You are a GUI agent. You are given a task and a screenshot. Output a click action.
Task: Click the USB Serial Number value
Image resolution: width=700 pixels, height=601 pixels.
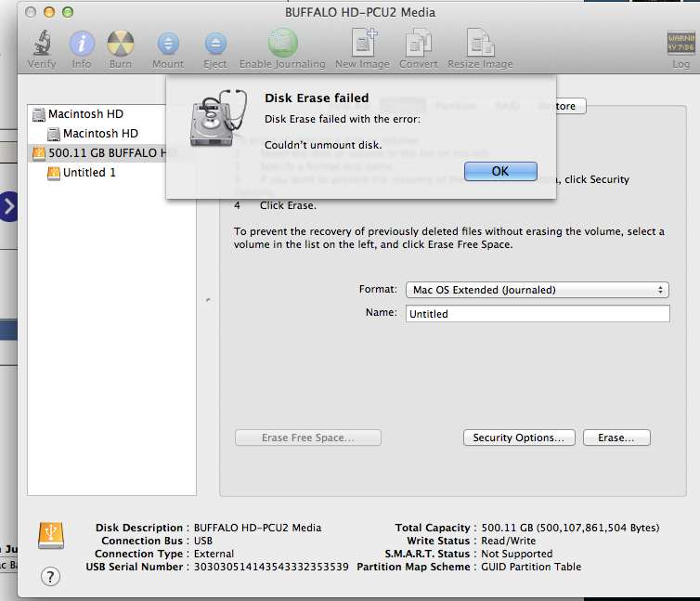(x=271, y=567)
